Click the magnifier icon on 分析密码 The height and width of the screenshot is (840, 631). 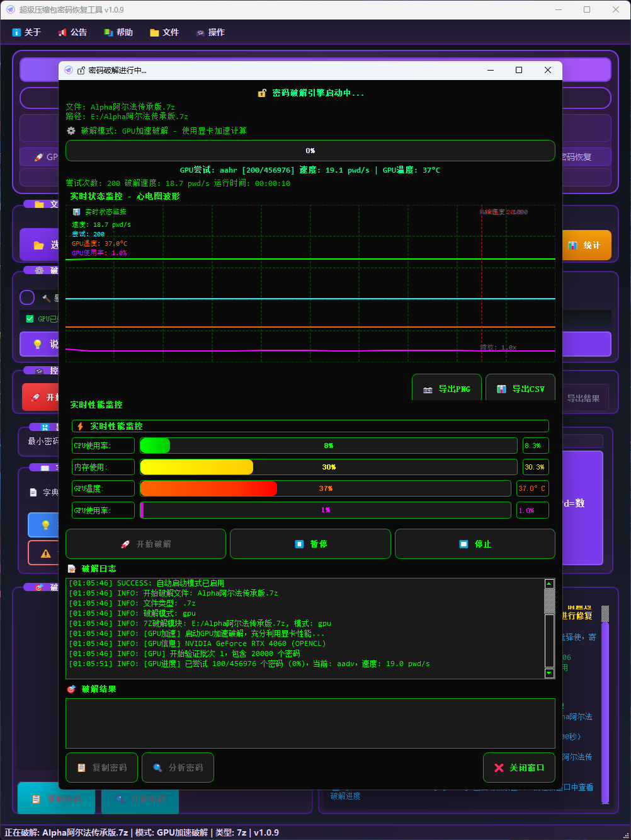click(x=157, y=768)
